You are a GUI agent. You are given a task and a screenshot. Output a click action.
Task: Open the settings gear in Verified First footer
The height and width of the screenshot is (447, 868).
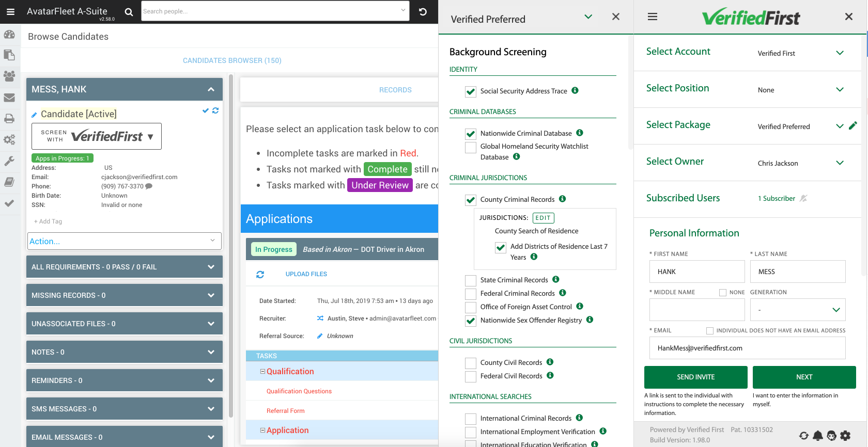[x=845, y=436]
